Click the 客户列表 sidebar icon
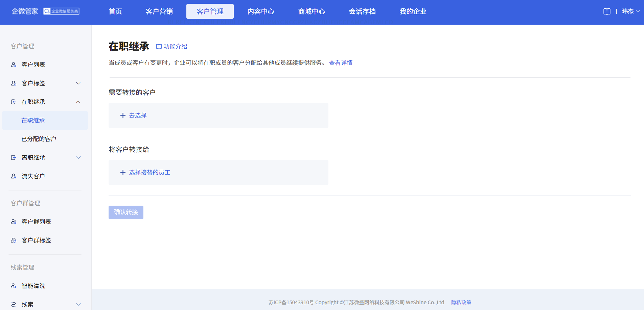Viewport: 644px width, 310px height. click(14, 64)
